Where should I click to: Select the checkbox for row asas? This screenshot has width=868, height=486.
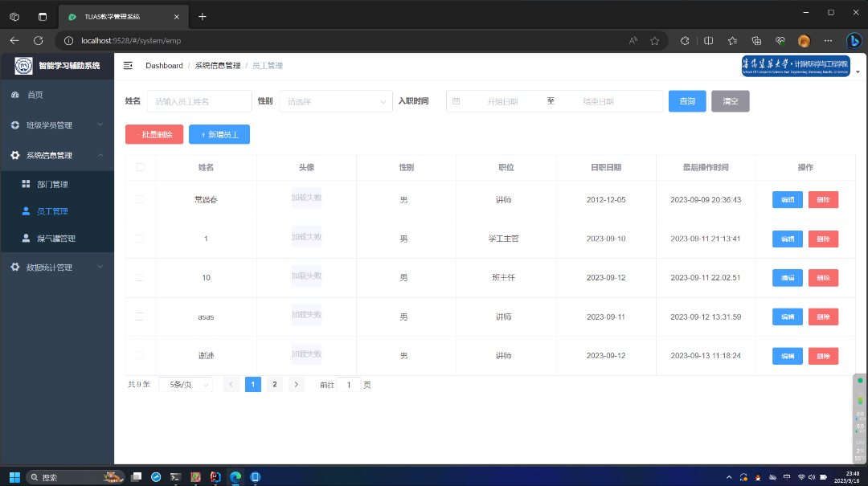(141, 317)
